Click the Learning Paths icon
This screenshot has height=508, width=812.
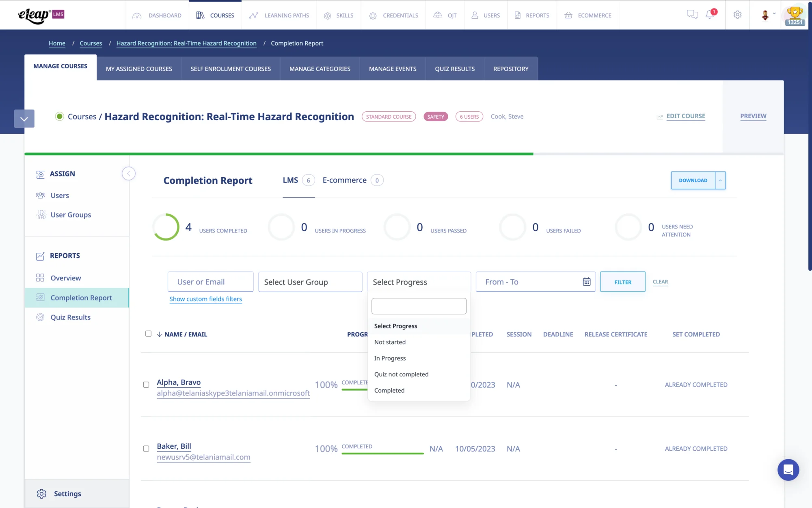[x=254, y=15]
